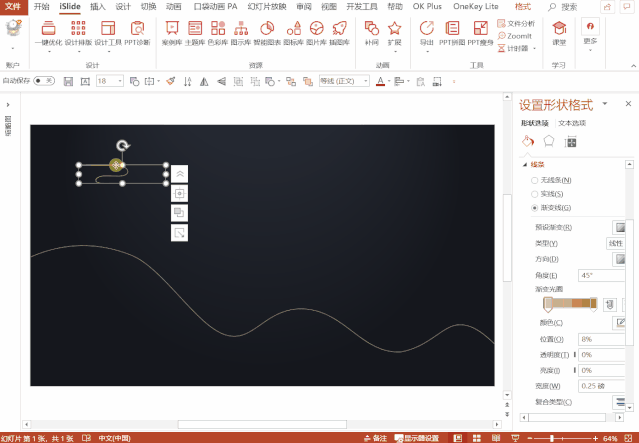Open font size 18 dropdown
Image resolution: width=639 pixels, height=443 pixels.
[x=120, y=81]
